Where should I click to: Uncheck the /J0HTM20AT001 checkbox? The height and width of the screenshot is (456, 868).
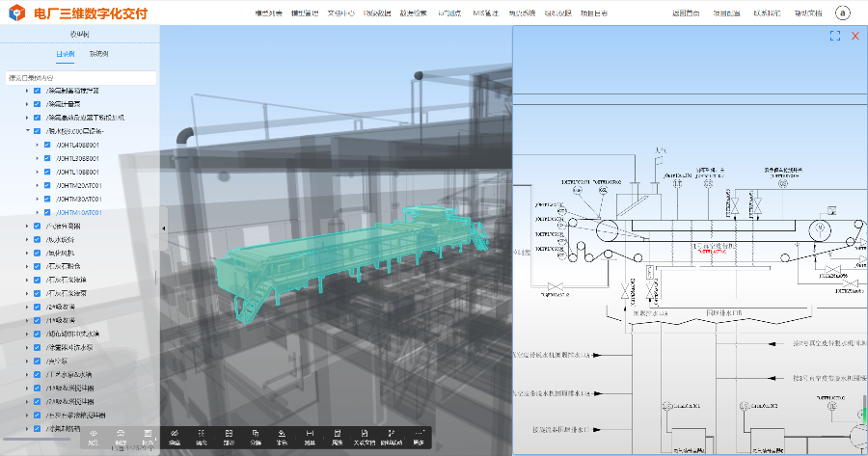tap(47, 185)
